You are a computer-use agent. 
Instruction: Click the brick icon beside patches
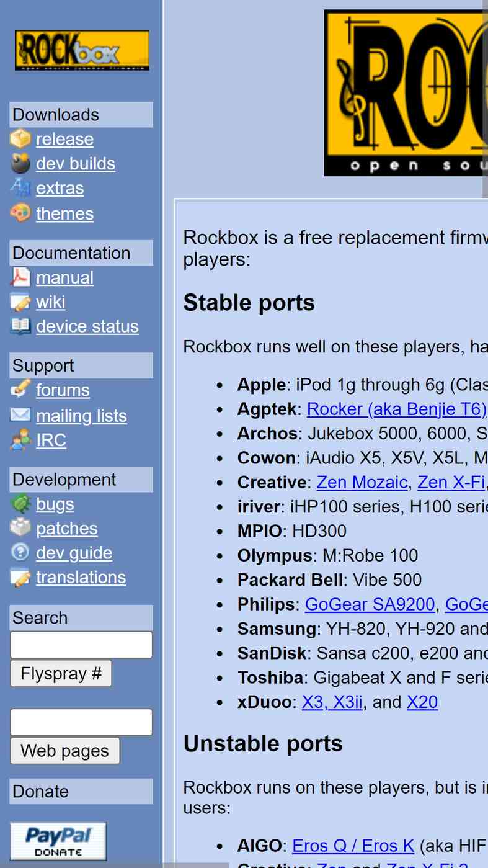(20, 528)
